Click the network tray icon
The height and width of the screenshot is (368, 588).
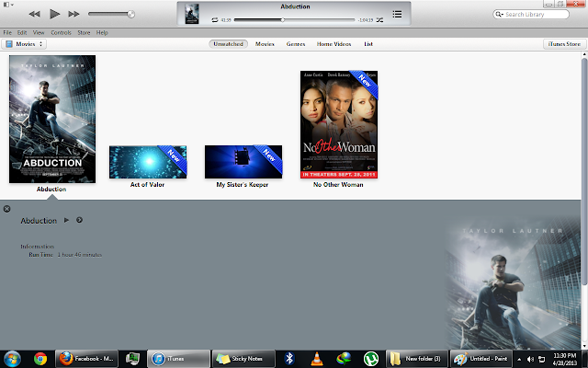pos(541,360)
